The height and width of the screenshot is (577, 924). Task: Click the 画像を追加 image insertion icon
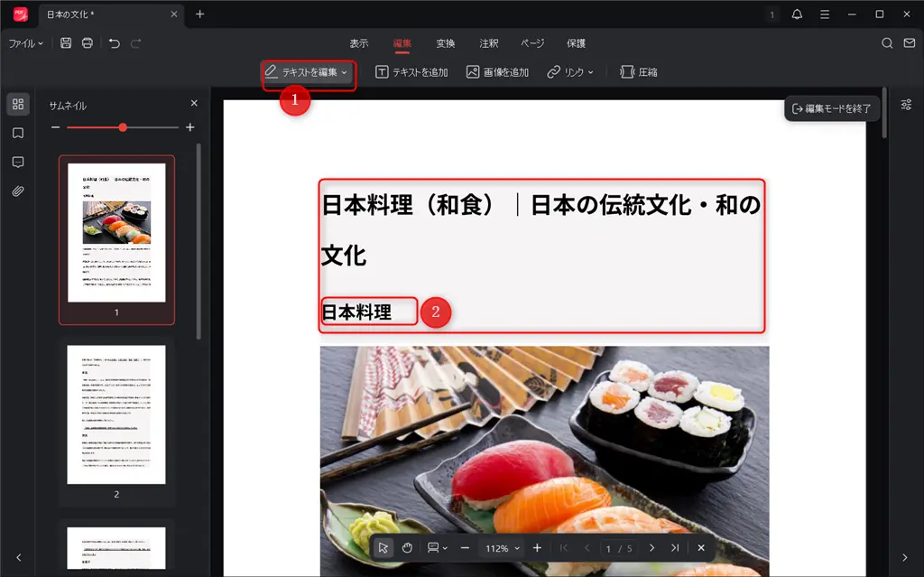(x=471, y=71)
